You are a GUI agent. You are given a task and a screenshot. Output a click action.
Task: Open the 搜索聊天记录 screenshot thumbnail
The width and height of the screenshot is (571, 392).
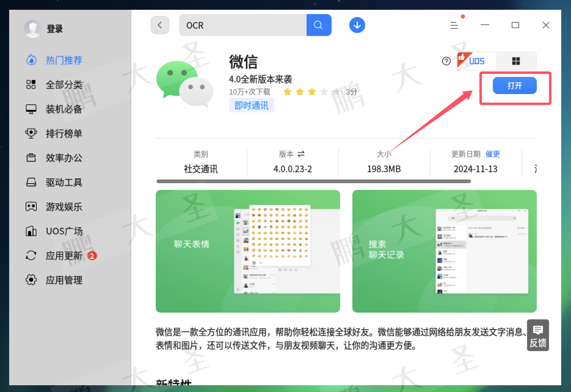pyautogui.click(x=445, y=251)
